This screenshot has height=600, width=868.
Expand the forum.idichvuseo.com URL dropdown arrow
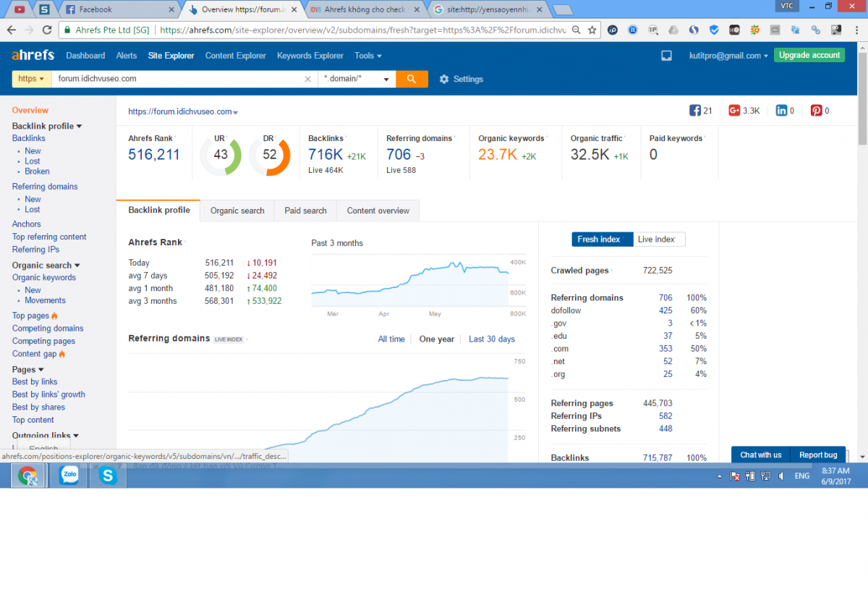click(x=236, y=113)
